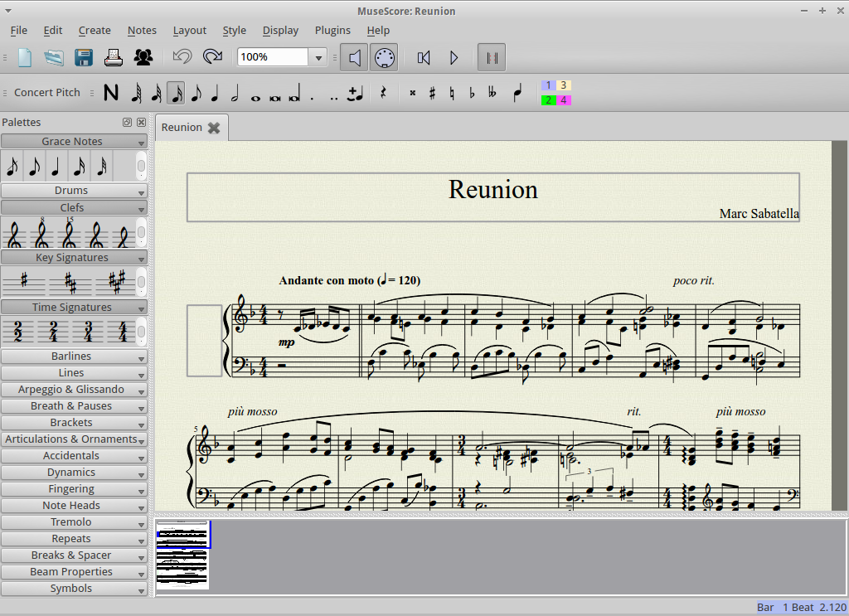Select voice 3
Screen dimensions: 849x616
pyautogui.click(x=564, y=85)
